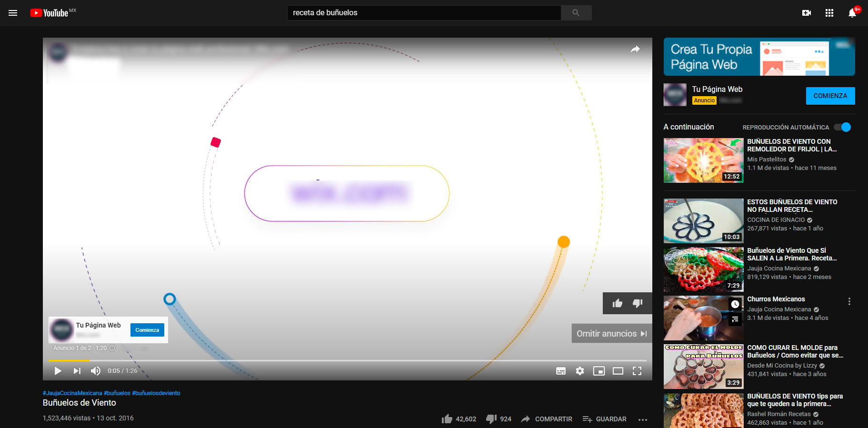
Task: Open the Crea Tu Propia Página Web banner
Action: pyautogui.click(x=759, y=57)
